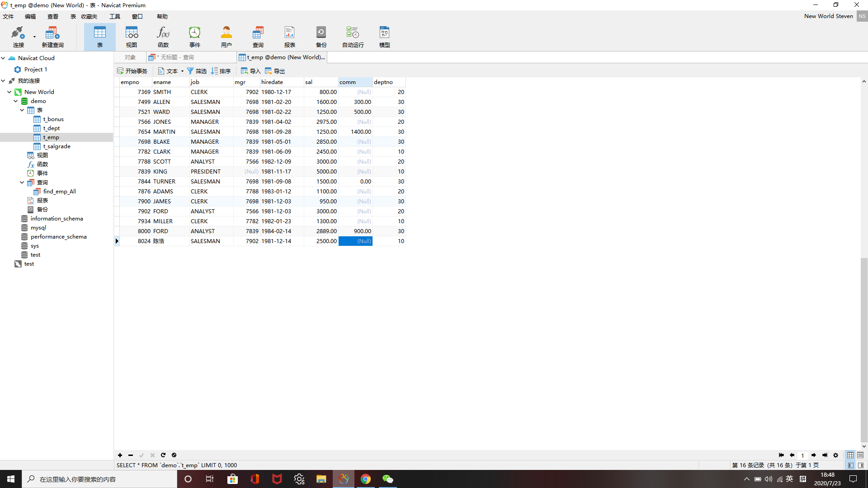The width and height of the screenshot is (868, 488).
Task: Click the add record plus icon
Action: pos(120,455)
